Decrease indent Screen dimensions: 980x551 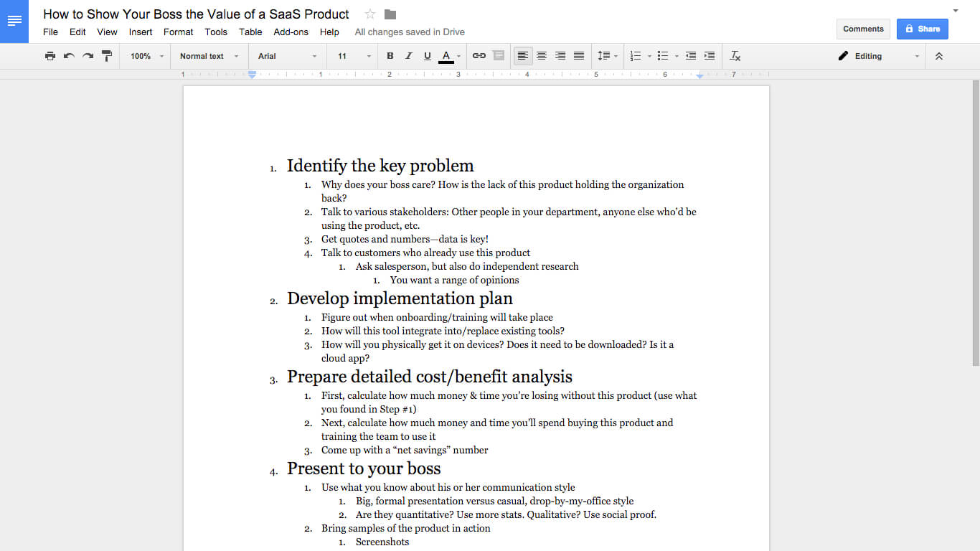point(691,56)
